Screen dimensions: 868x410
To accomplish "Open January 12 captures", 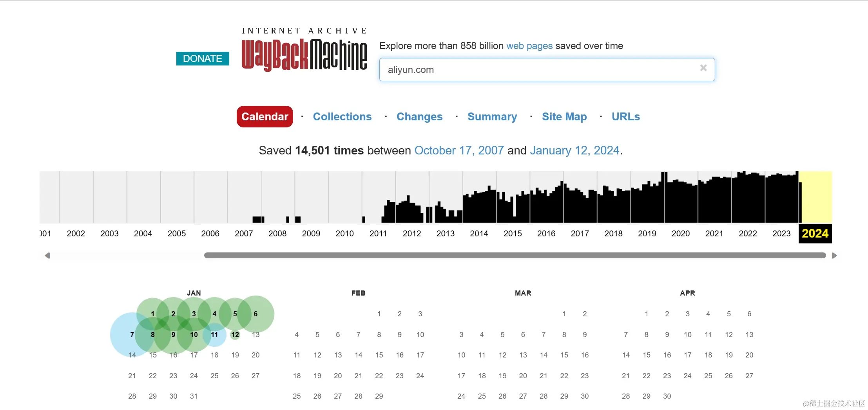I will pos(235,335).
